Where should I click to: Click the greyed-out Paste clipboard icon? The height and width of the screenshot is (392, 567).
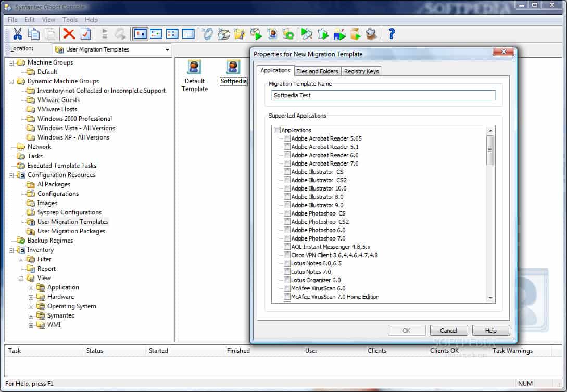pyautogui.click(x=51, y=34)
